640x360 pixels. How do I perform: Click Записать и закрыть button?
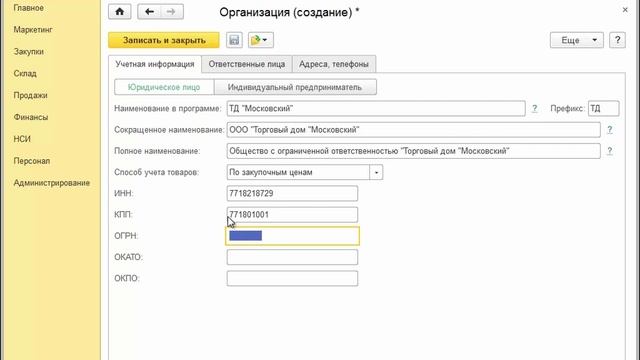164,40
